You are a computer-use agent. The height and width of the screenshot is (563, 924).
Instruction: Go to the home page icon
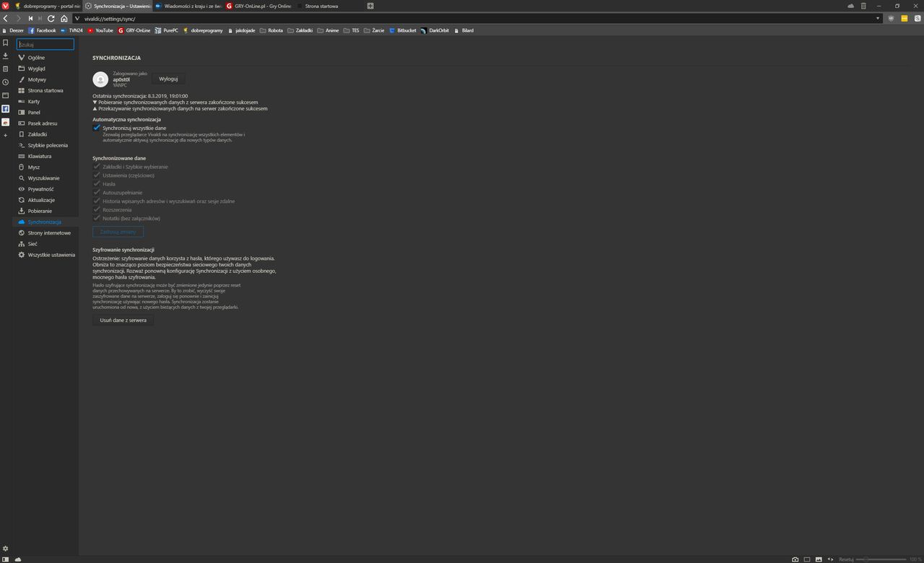pyautogui.click(x=64, y=18)
